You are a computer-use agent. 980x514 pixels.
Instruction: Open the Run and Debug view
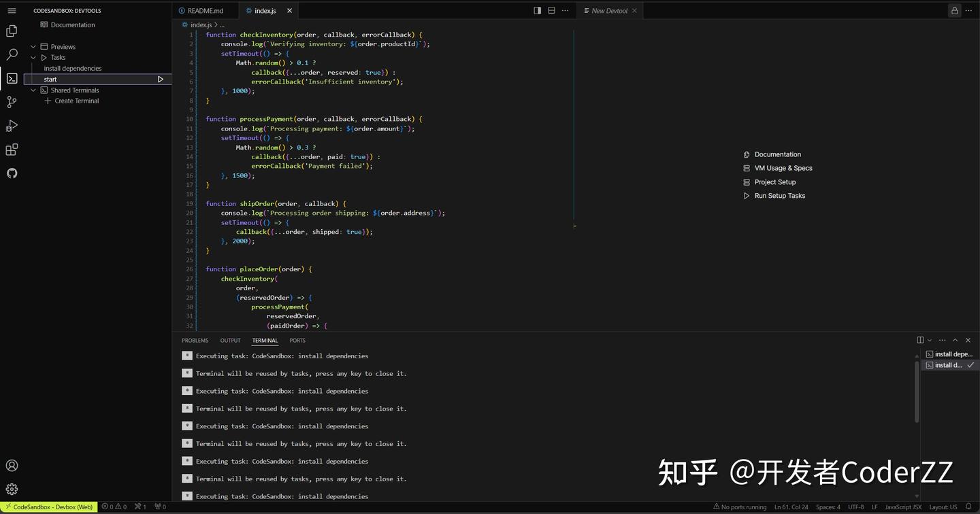click(x=12, y=126)
